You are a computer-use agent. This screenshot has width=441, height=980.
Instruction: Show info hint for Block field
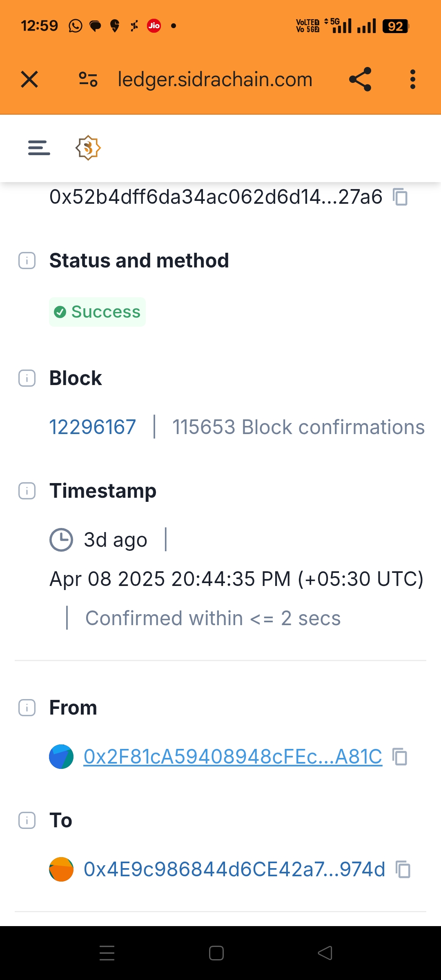coord(27,378)
